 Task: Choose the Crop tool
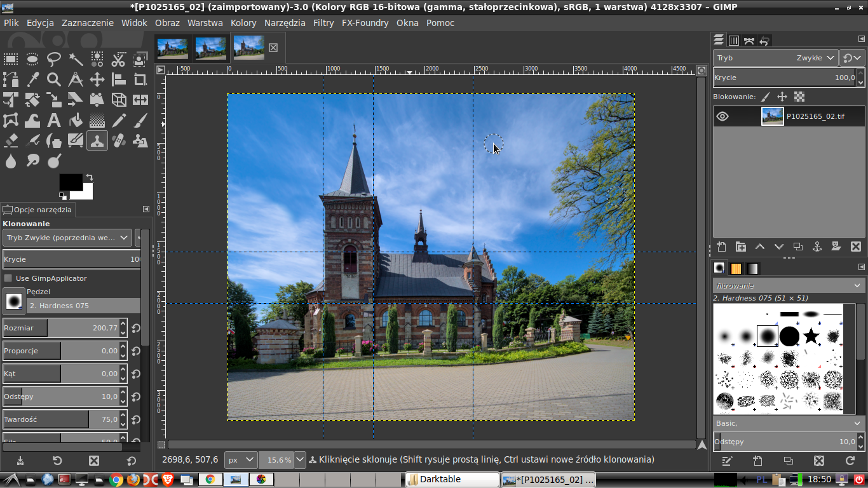pyautogui.click(x=140, y=80)
